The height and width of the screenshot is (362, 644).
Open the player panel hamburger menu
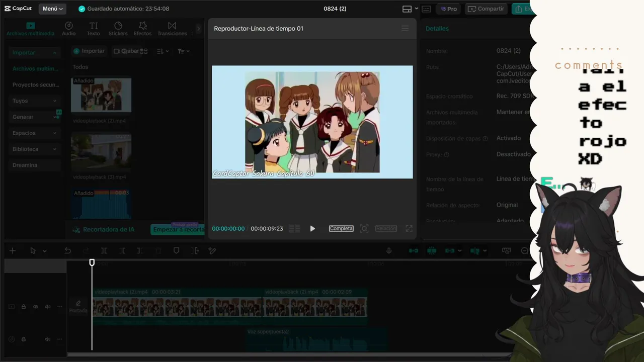click(405, 29)
